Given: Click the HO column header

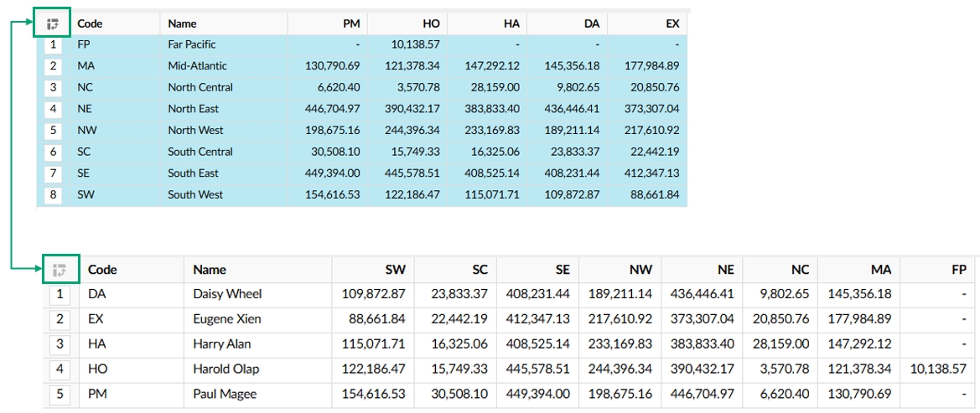Looking at the screenshot, I should click(431, 24).
